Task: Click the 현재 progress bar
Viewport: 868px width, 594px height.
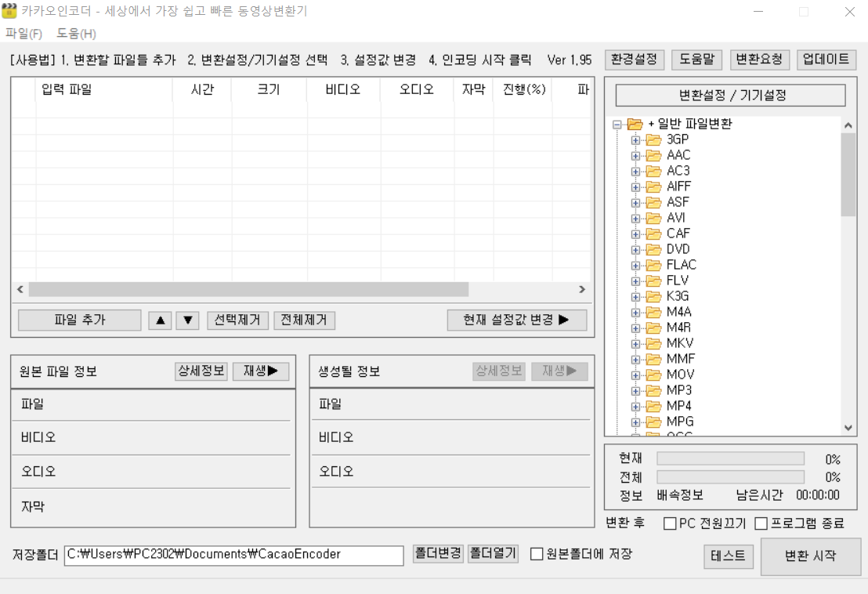Action: point(730,458)
